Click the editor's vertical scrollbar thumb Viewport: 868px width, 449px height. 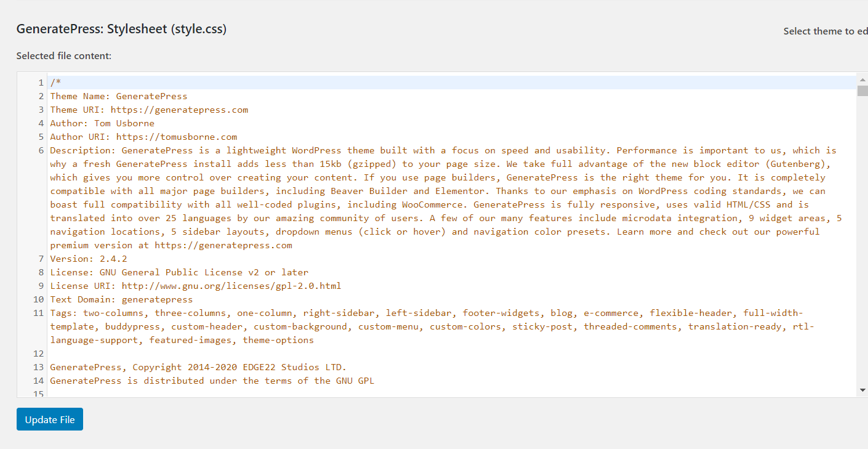(x=862, y=91)
